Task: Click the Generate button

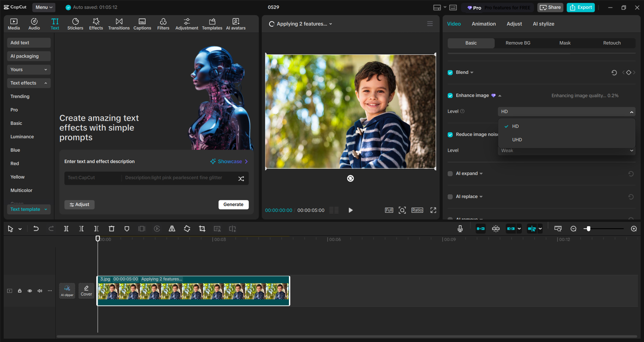Action: tap(233, 204)
